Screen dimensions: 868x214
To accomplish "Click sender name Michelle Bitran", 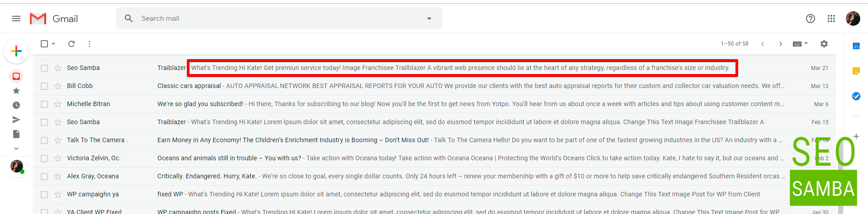I will 88,104.
